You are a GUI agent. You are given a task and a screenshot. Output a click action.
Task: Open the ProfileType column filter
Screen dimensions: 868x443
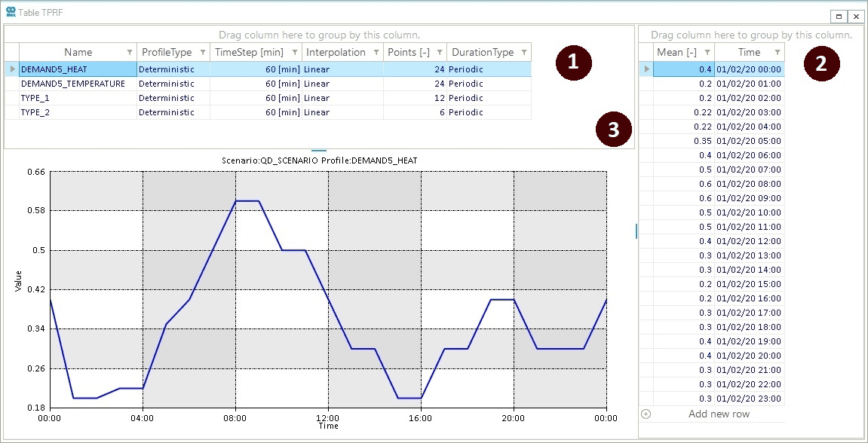click(x=202, y=53)
